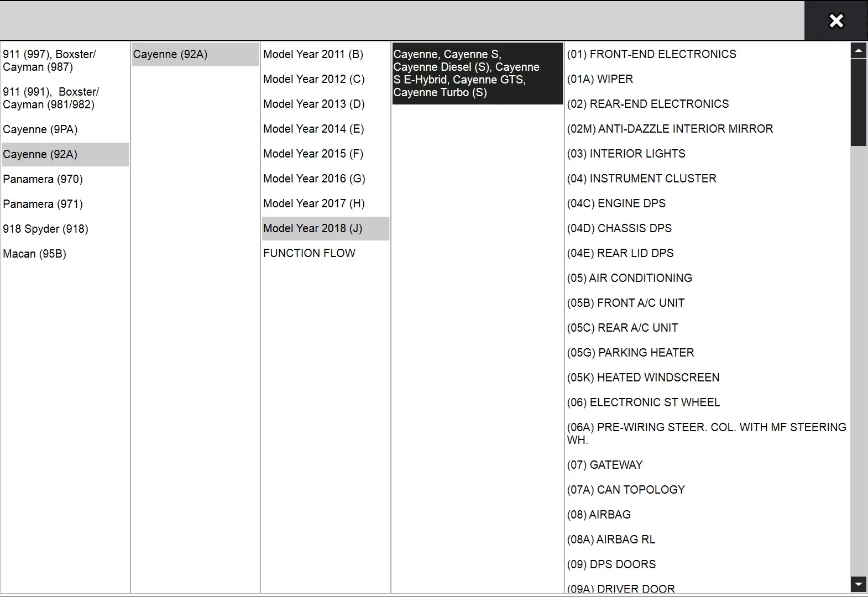Select Cayenne (92A) in second column
The image size is (868, 597).
click(170, 54)
